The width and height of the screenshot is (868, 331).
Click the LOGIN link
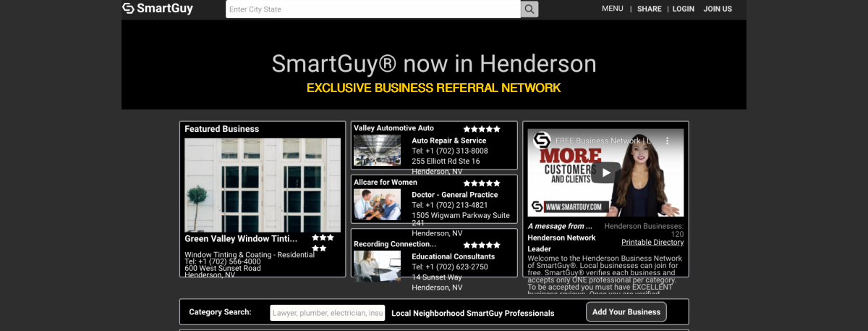point(683,9)
